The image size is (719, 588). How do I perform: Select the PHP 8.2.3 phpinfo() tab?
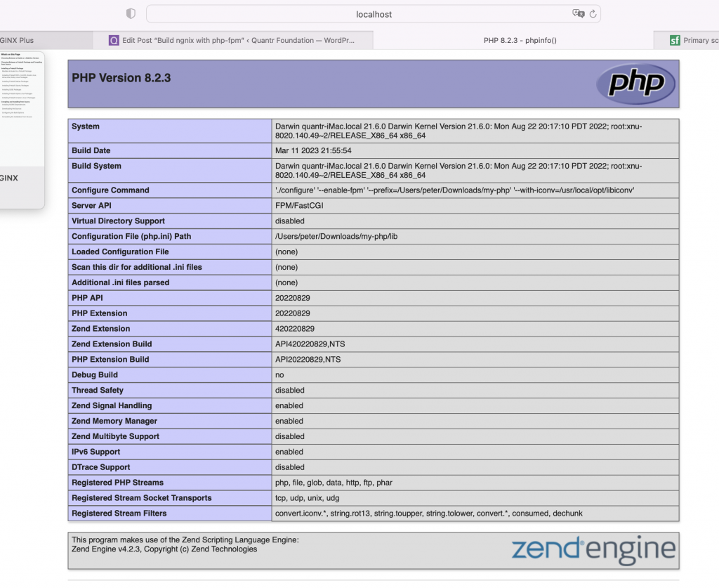[x=520, y=40]
